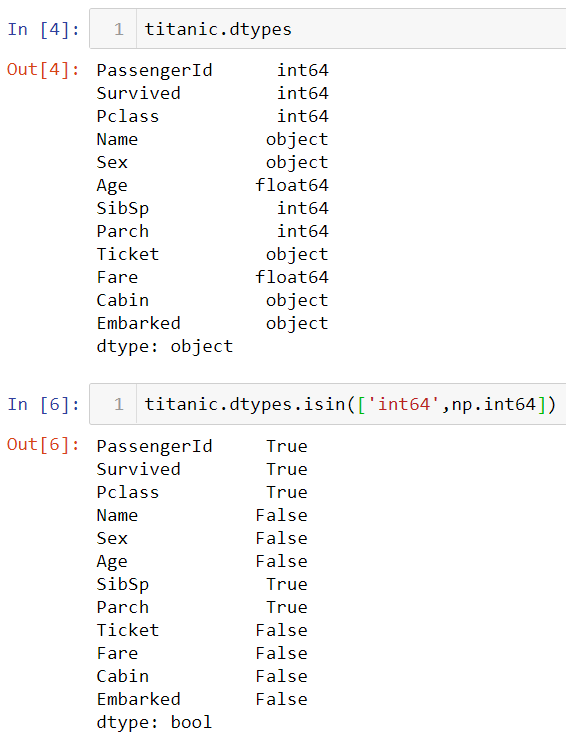The width and height of the screenshot is (566, 740).
Task: Click PassengerId in the dtypes output
Action: 154,70
